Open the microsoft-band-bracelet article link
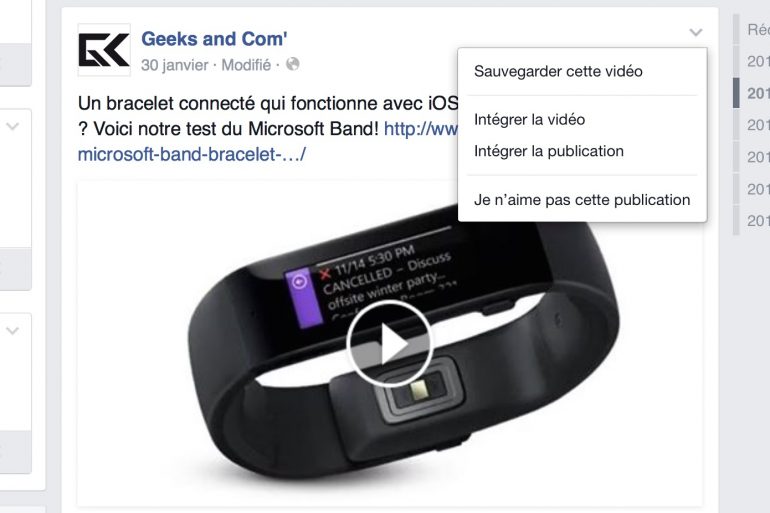The height and width of the screenshot is (513, 770). [192, 154]
